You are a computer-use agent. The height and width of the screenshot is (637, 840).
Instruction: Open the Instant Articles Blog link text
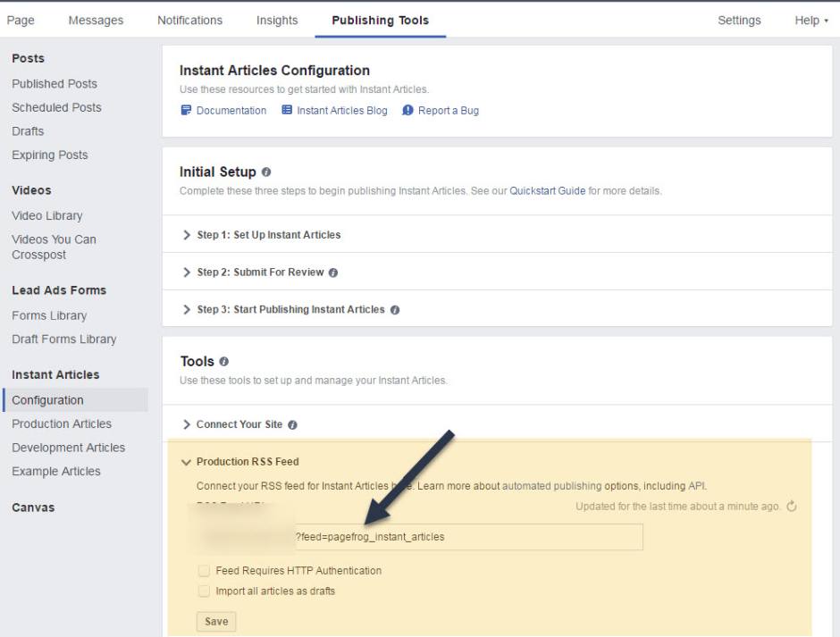[342, 111]
